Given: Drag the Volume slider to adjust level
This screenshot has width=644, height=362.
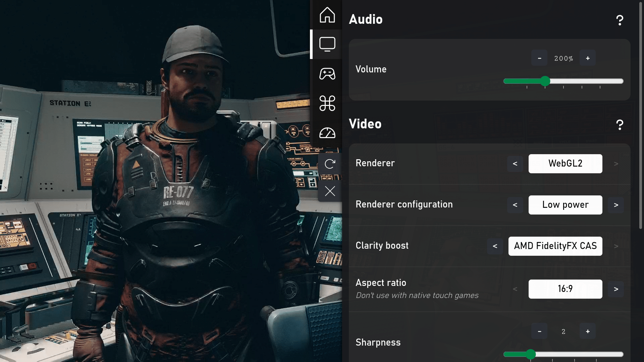Looking at the screenshot, I should [545, 81].
